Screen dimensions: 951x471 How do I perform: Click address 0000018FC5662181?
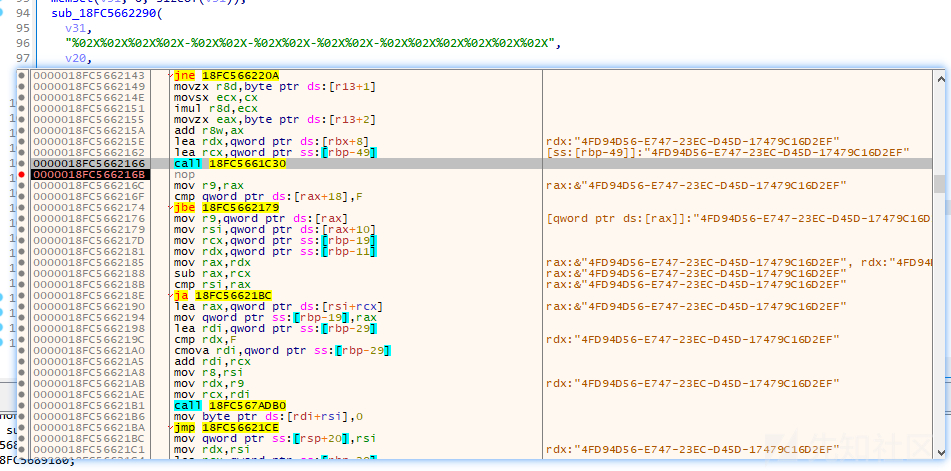pos(89,252)
